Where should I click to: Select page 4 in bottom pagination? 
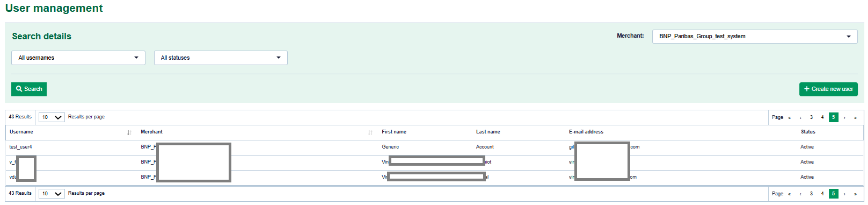[x=822, y=194]
